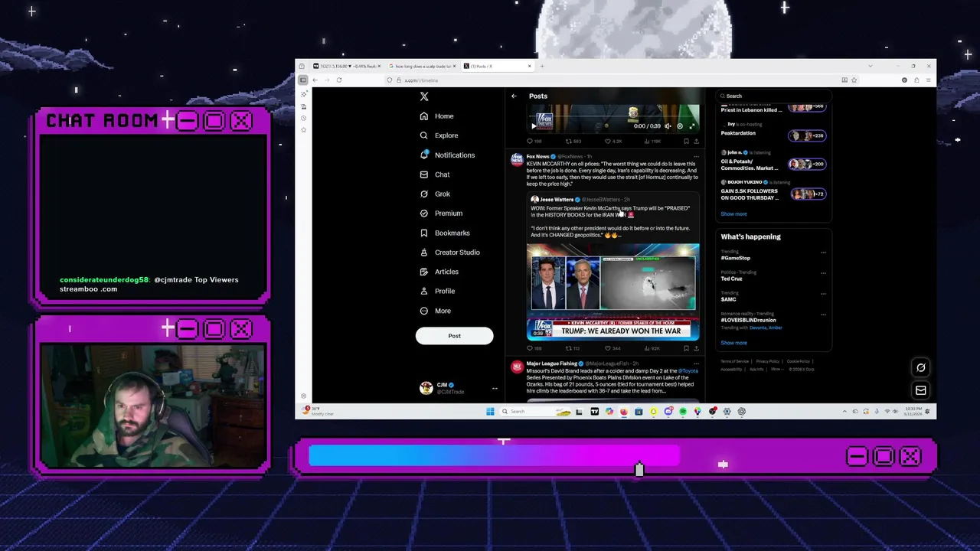Open more options on Major League Fishing post

(696, 364)
